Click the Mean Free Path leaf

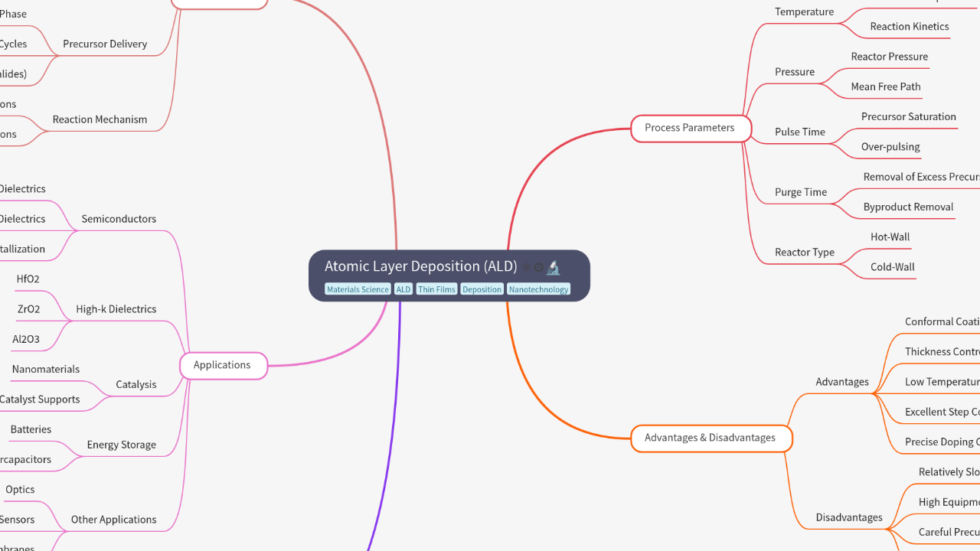pyautogui.click(x=886, y=86)
